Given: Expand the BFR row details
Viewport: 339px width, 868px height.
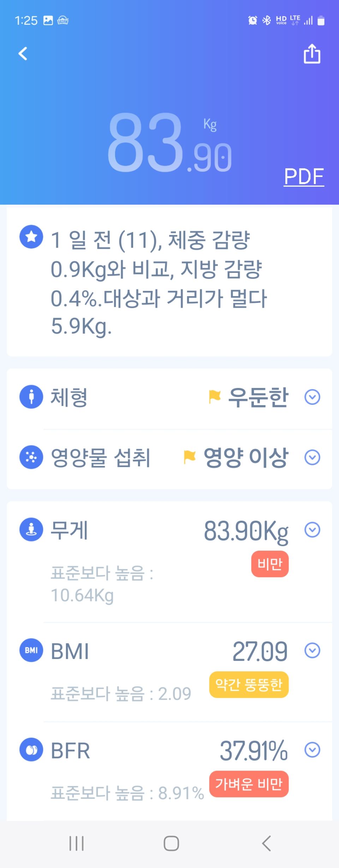Looking at the screenshot, I should pyautogui.click(x=312, y=750).
